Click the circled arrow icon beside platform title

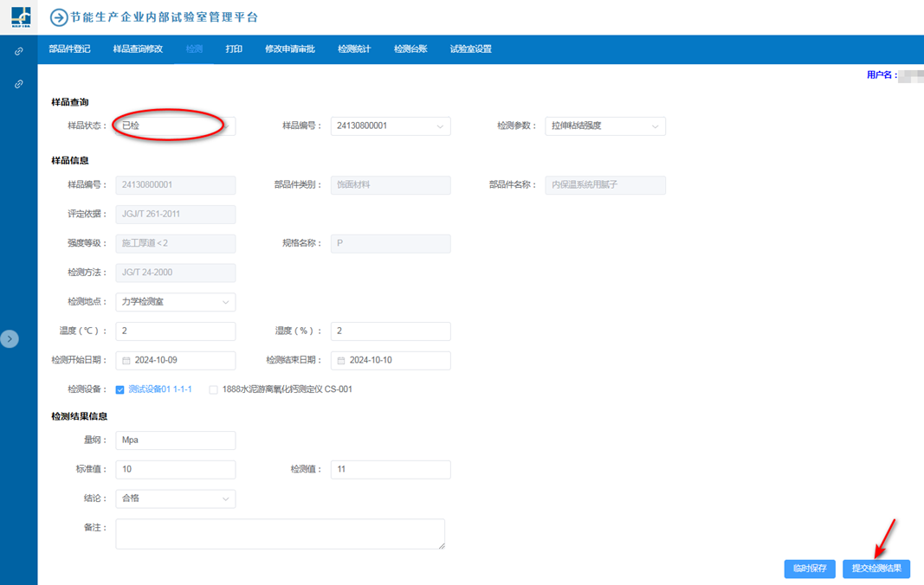pos(59,17)
